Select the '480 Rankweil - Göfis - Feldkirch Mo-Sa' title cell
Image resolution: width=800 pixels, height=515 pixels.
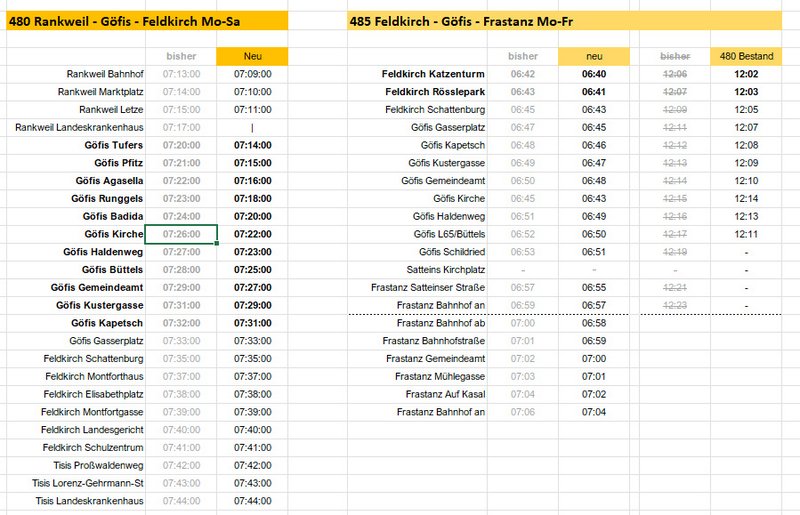click(147, 21)
